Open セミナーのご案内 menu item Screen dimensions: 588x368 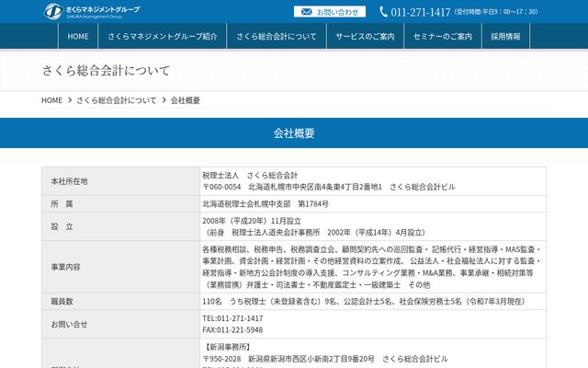443,37
